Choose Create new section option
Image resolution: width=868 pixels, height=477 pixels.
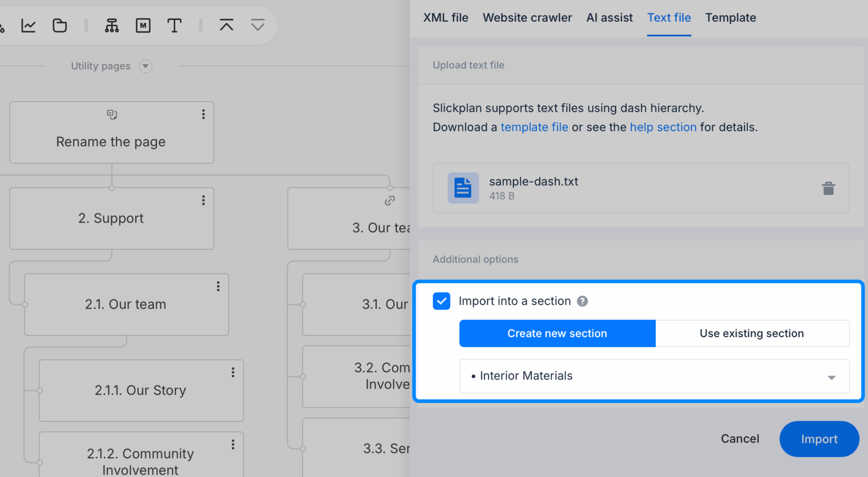coord(557,333)
